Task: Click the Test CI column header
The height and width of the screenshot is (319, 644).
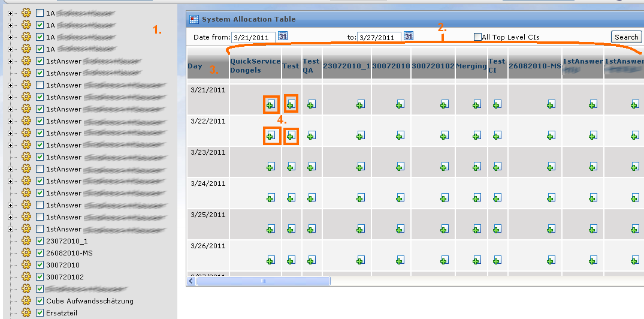Action: (x=497, y=65)
